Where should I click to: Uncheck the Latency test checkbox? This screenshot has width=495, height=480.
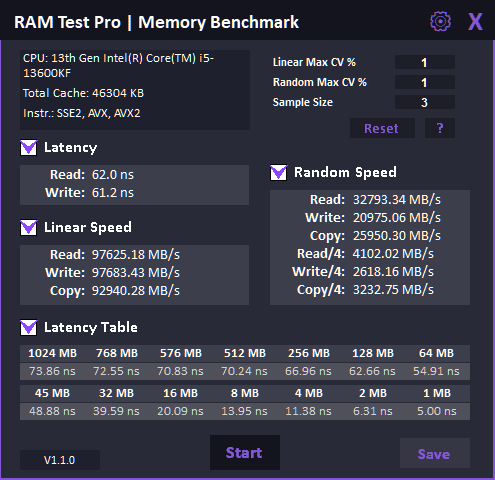click(x=29, y=148)
